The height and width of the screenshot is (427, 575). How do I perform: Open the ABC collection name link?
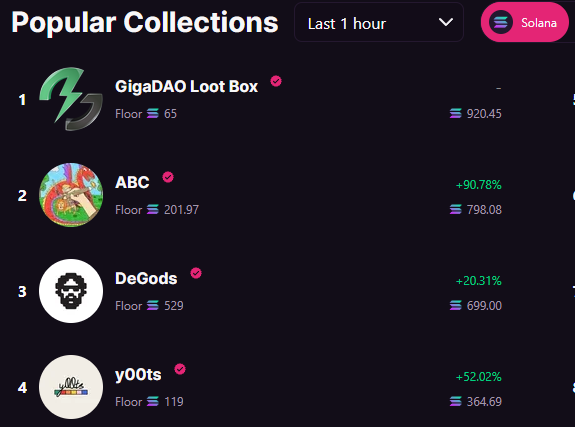pyautogui.click(x=132, y=182)
